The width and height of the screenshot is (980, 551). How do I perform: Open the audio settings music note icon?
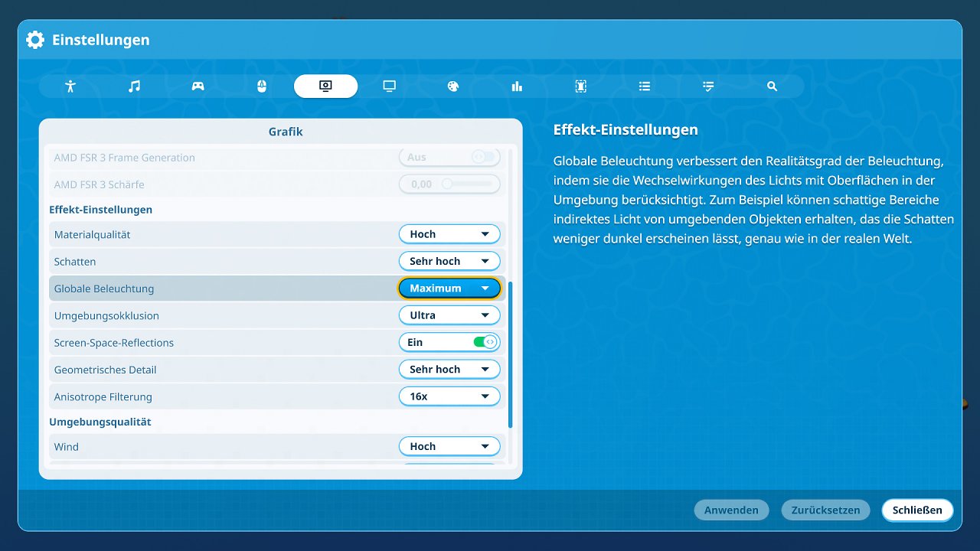(x=134, y=86)
